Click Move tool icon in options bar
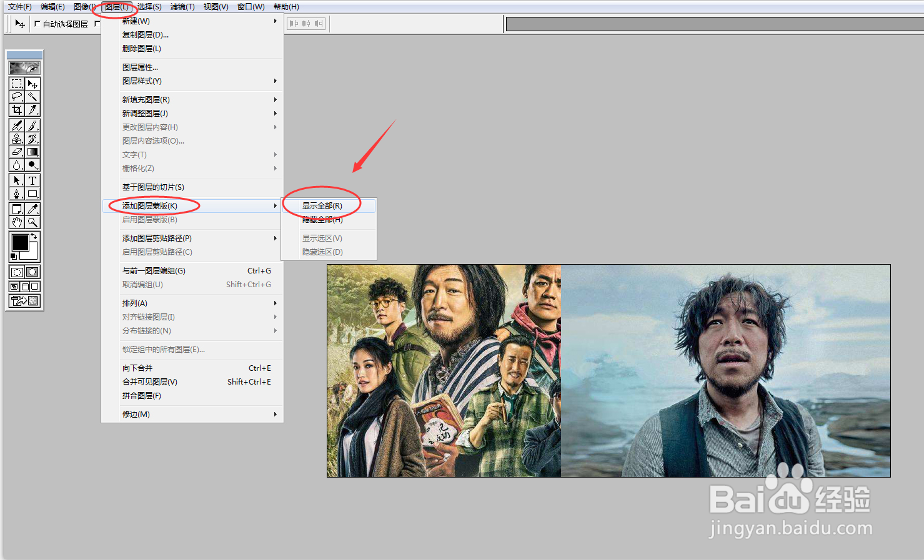924x560 pixels. tap(20, 24)
